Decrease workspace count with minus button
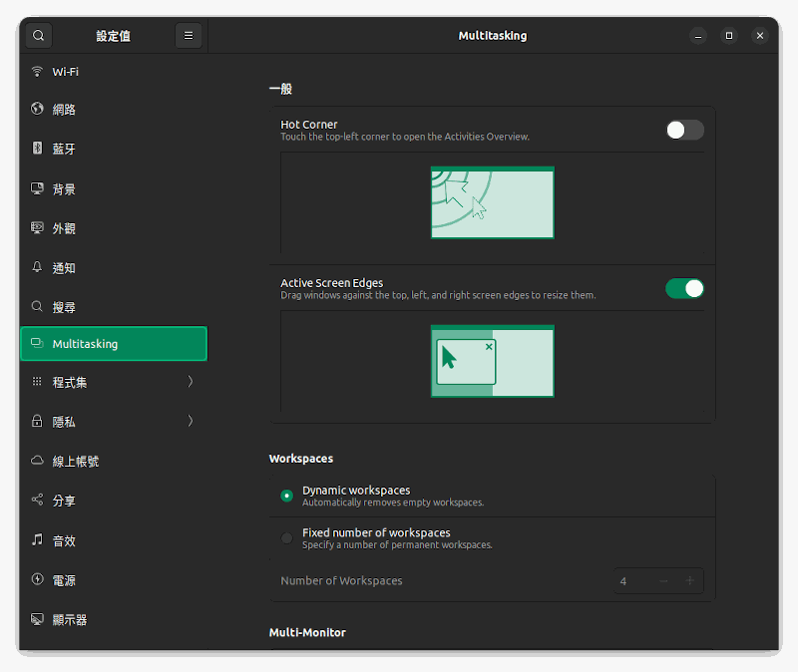 point(663,581)
